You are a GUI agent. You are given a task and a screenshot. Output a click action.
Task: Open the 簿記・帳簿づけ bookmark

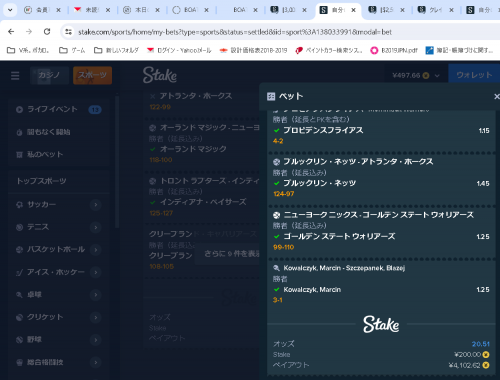tap(460, 50)
